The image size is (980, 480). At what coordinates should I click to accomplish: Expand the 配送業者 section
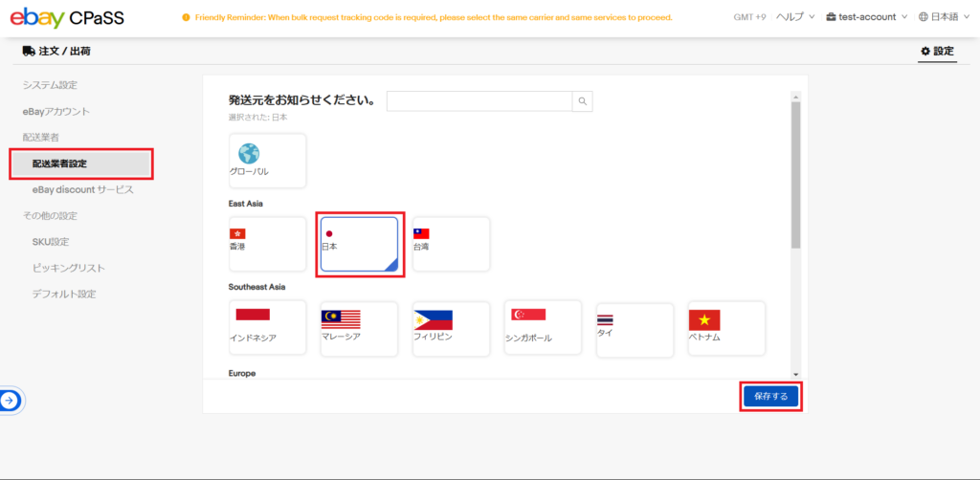click(x=40, y=137)
